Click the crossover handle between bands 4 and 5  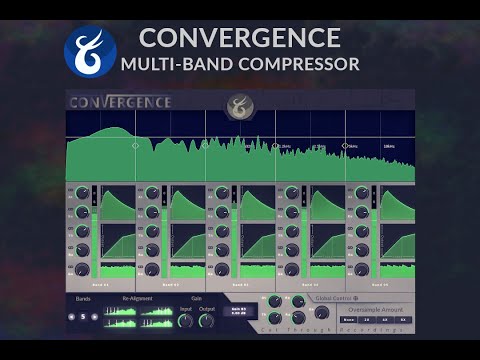345,146
